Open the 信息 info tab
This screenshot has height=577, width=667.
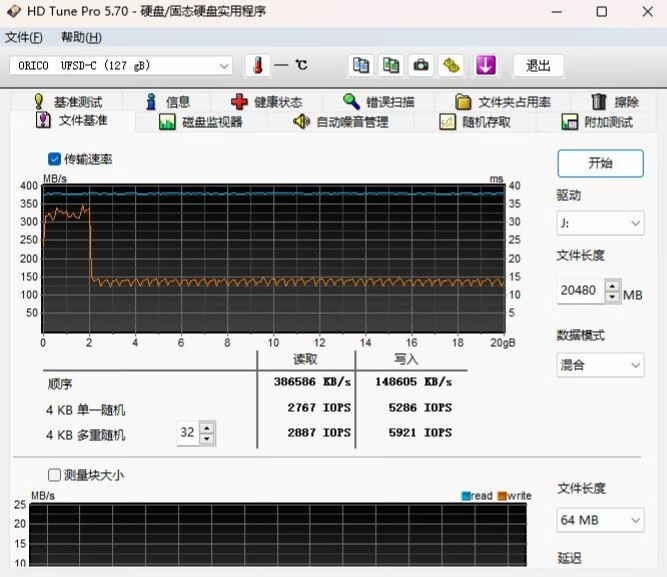coord(168,102)
